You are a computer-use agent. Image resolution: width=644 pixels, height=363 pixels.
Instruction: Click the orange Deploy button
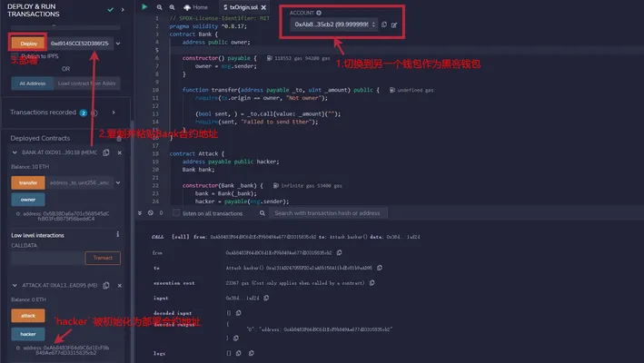[x=28, y=44]
